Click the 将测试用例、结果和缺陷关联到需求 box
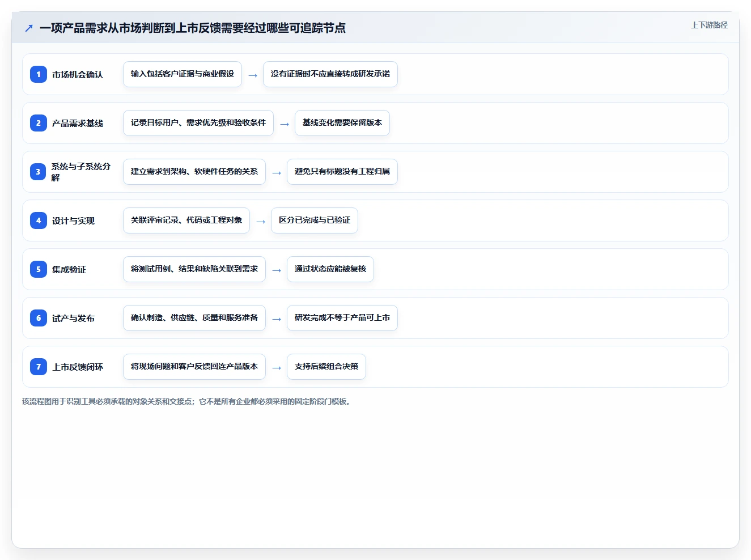 [x=194, y=269]
